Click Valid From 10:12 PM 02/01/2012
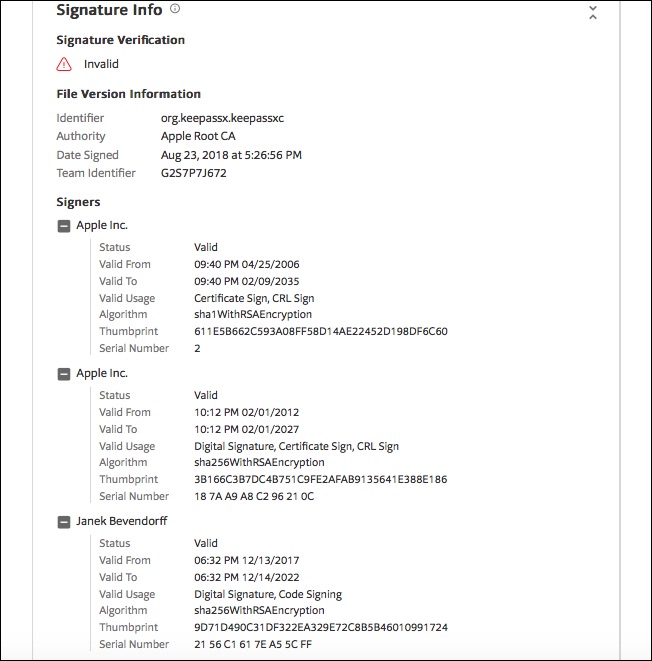The height and width of the screenshot is (661, 652). tap(247, 412)
